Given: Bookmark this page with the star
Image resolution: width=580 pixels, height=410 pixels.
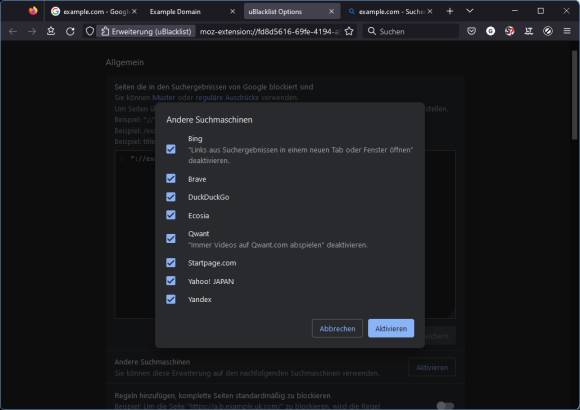Looking at the screenshot, I should 349,31.
